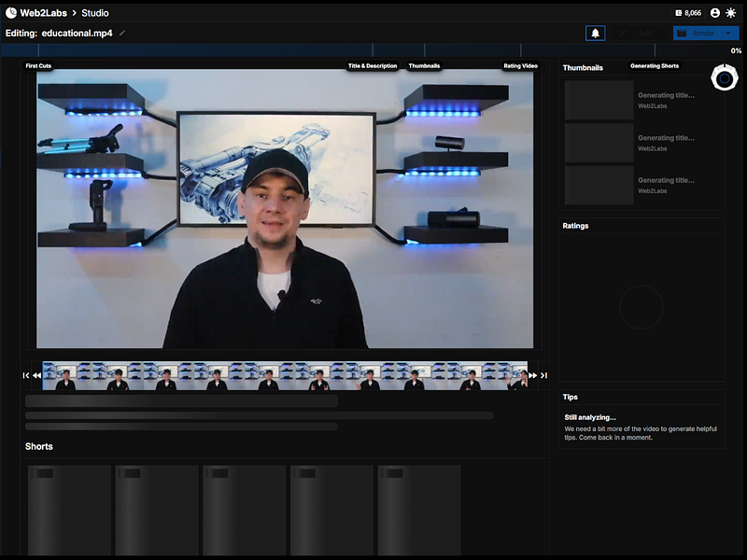Click the Edit button

640,34
